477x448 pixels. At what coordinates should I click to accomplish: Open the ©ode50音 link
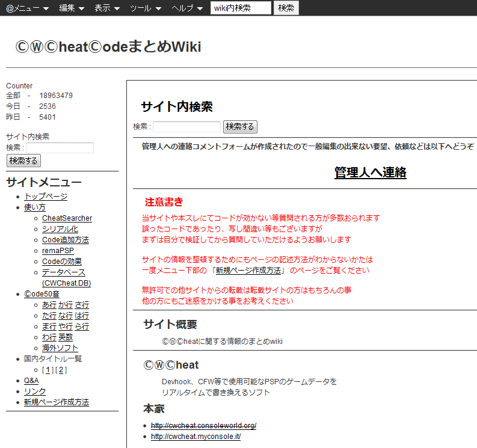pos(42,294)
